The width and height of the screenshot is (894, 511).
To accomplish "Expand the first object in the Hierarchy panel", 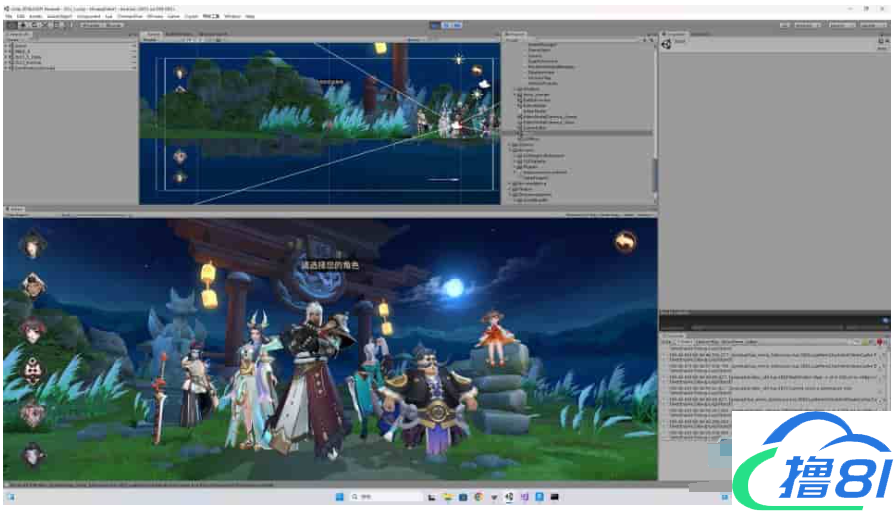I will (8, 46).
